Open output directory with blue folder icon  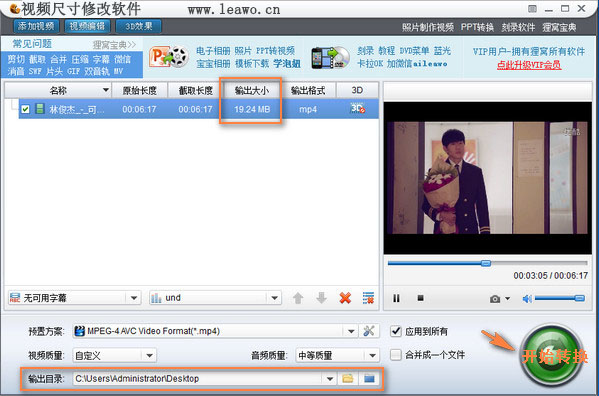pos(369,378)
